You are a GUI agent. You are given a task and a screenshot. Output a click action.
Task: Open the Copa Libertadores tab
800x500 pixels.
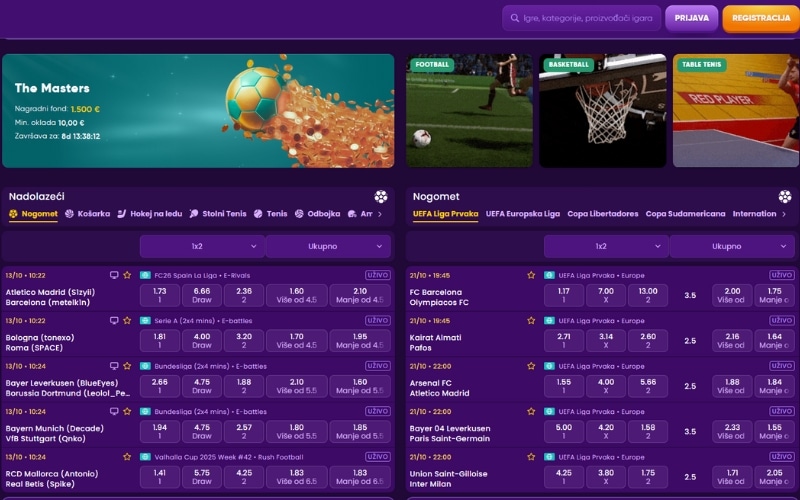coord(602,214)
